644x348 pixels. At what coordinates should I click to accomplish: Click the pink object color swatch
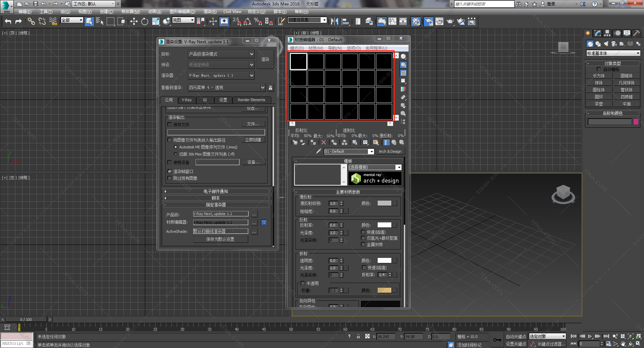point(636,122)
